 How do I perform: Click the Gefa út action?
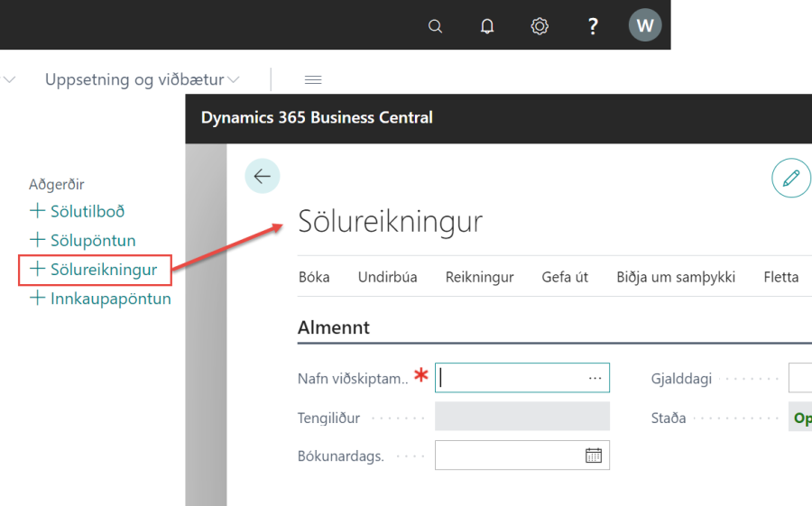(x=565, y=277)
